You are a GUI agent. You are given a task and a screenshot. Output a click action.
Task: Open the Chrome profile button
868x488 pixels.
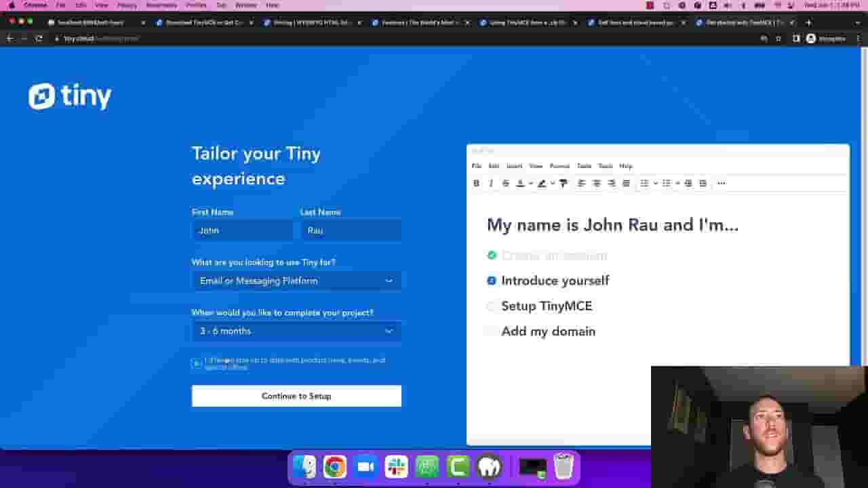[x=825, y=39]
